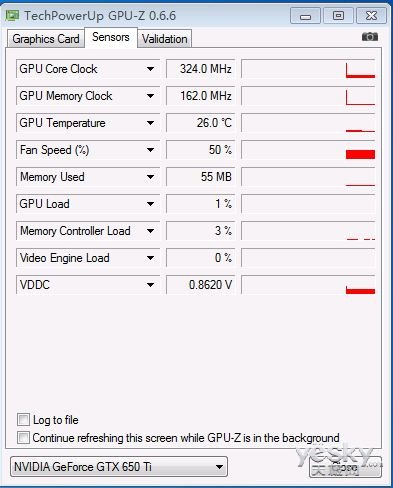
Task: Open the NVIDIA GeForce GTX 650 Ti selector
Action: click(119, 467)
